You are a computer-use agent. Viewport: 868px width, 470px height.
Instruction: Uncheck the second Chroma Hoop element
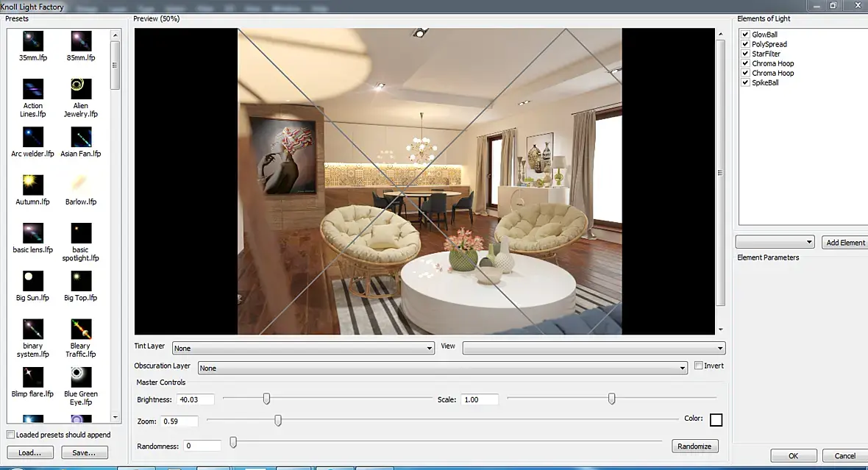(x=745, y=73)
